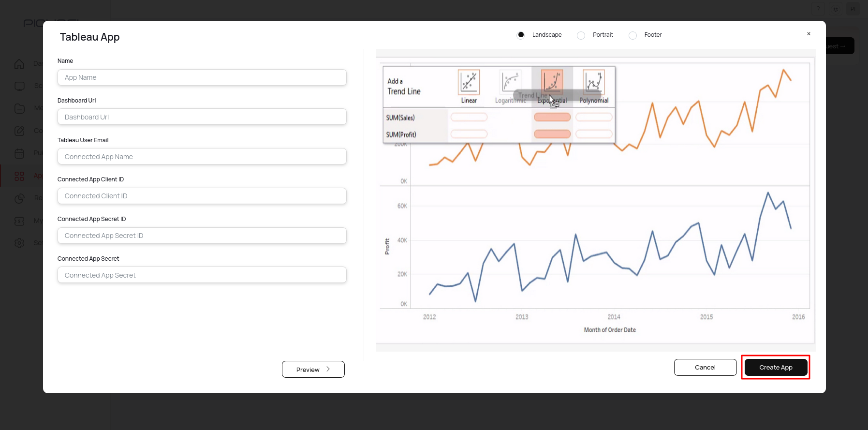This screenshot has width=868, height=430.
Task: Click the Apps grid sidebar icon
Action: pos(19,176)
